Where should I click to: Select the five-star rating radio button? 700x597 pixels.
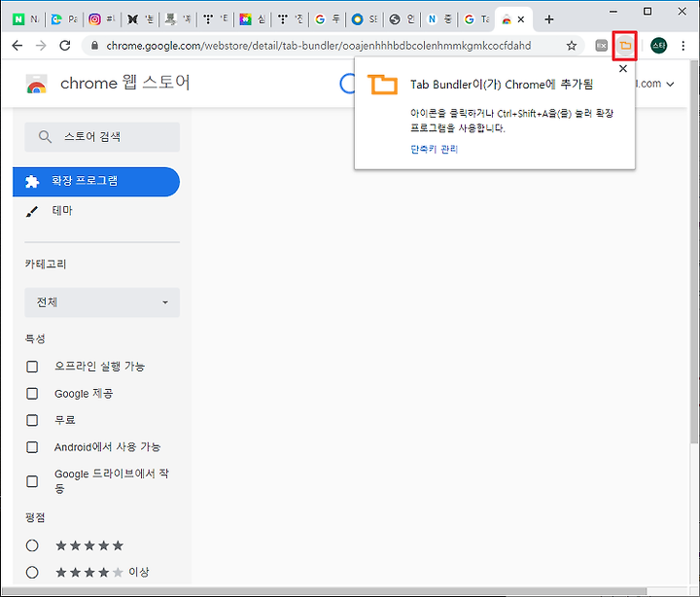pos(32,545)
